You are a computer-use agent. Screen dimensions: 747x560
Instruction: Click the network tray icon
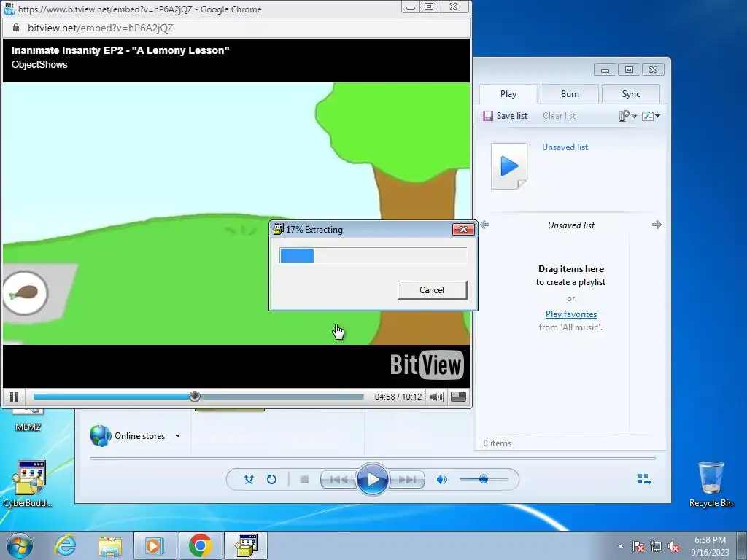(x=656, y=546)
